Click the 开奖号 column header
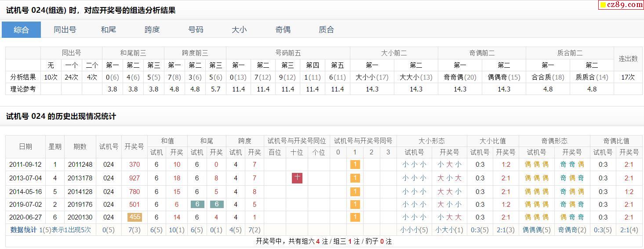 (135, 146)
